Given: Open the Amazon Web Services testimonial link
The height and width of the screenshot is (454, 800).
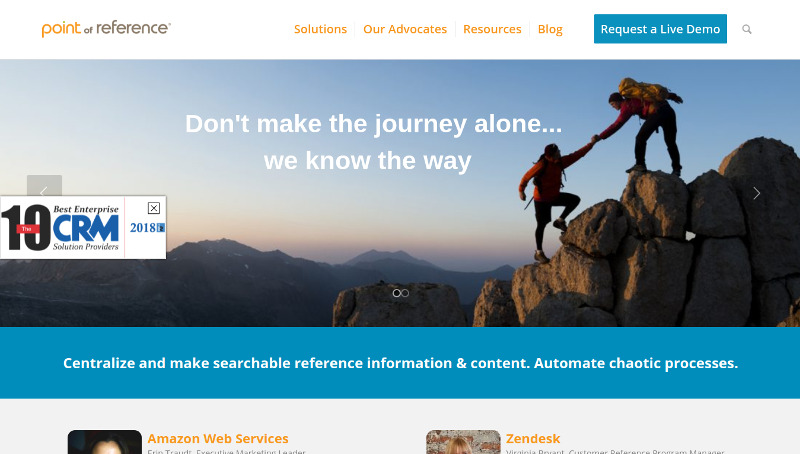Looking at the screenshot, I should (x=218, y=438).
